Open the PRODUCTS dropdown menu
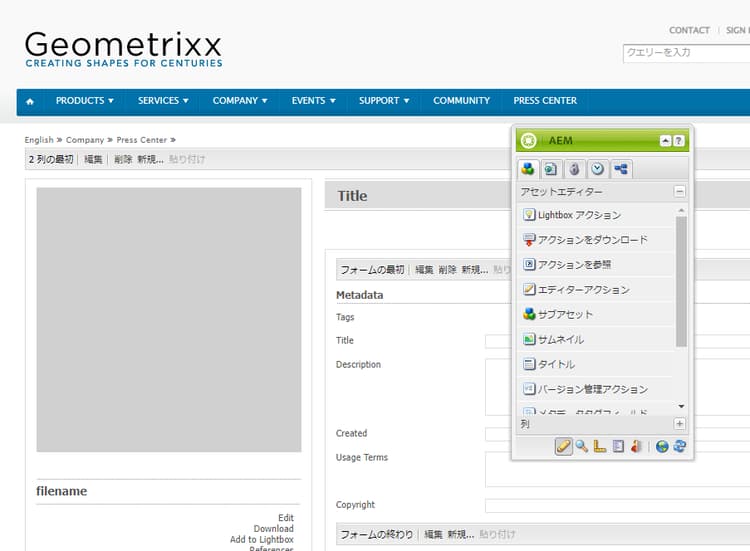The height and width of the screenshot is (551, 750). pos(85,101)
